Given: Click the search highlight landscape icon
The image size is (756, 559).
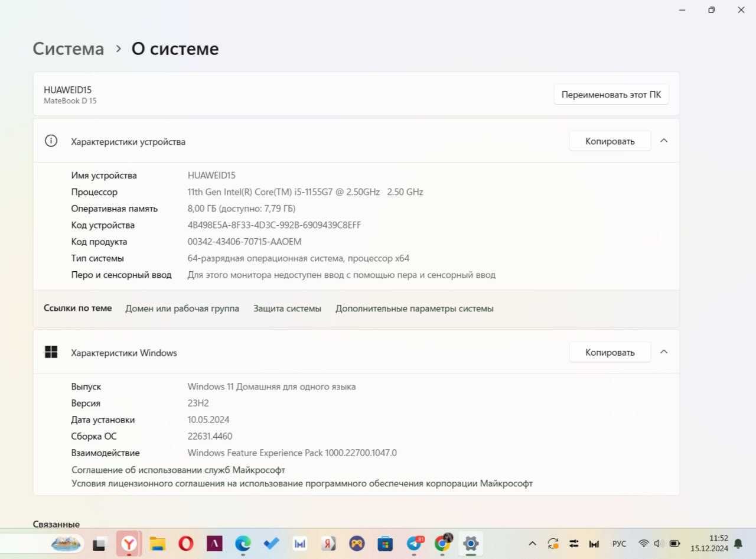Looking at the screenshot, I should pos(66,543).
